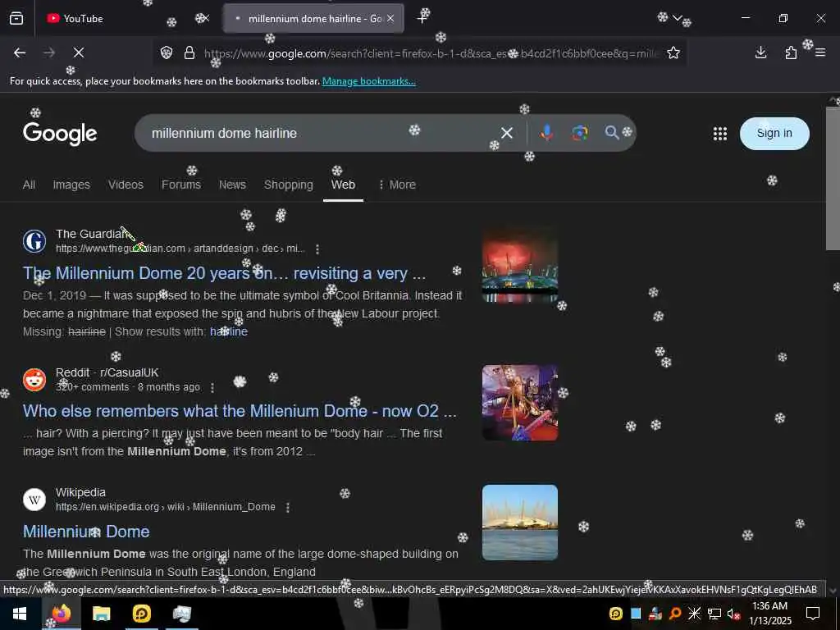Open the Reddit result thumbnail
The image size is (840, 630).
tap(519, 403)
